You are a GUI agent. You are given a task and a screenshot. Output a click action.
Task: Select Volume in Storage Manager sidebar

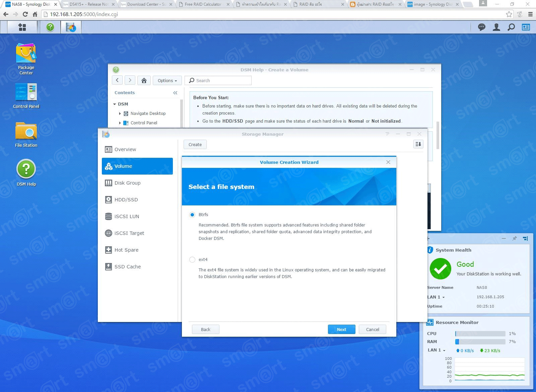point(137,166)
